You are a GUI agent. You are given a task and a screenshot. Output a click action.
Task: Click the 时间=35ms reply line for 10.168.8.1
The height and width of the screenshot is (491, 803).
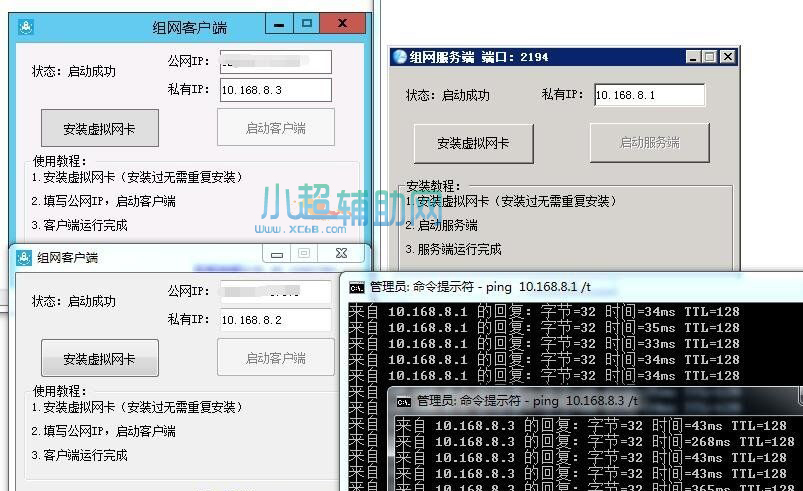tap(544, 328)
